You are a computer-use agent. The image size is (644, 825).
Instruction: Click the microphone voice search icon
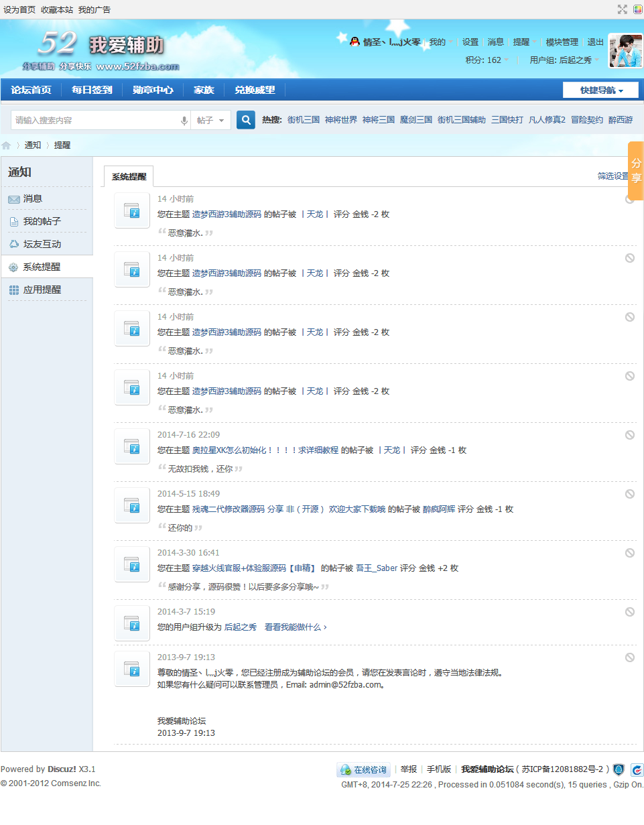click(184, 121)
